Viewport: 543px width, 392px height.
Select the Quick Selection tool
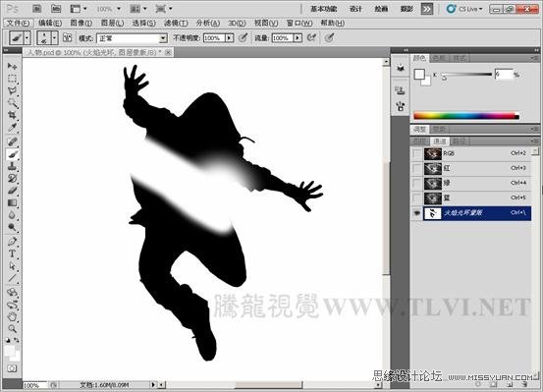point(12,103)
